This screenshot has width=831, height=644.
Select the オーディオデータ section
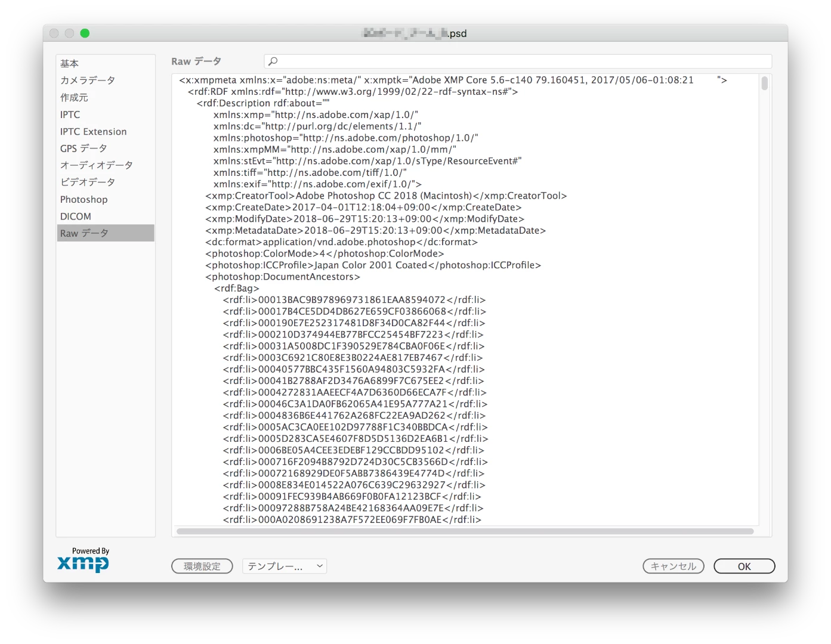coord(106,165)
